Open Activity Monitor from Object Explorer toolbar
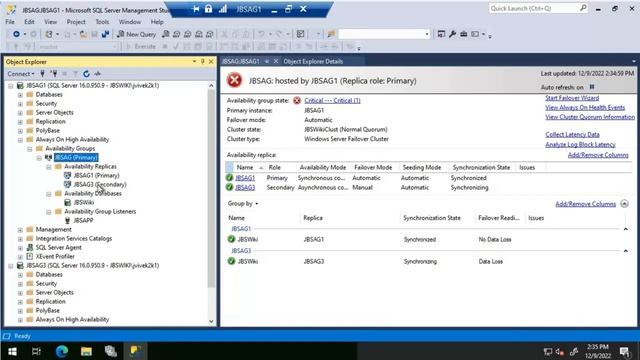This screenshot has width=640, height=360. [x=98, y=74]
